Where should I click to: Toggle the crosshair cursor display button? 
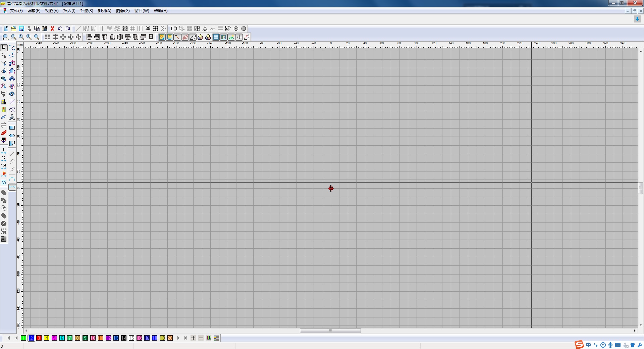click(239, 37)
